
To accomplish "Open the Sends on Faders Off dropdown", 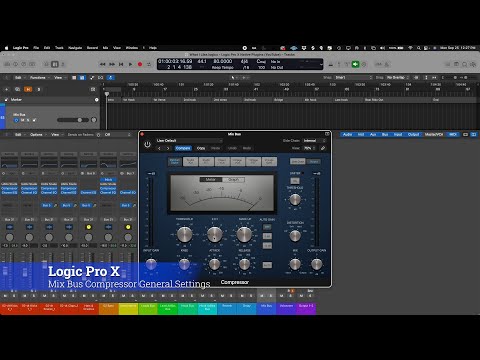I will point(117,135).
